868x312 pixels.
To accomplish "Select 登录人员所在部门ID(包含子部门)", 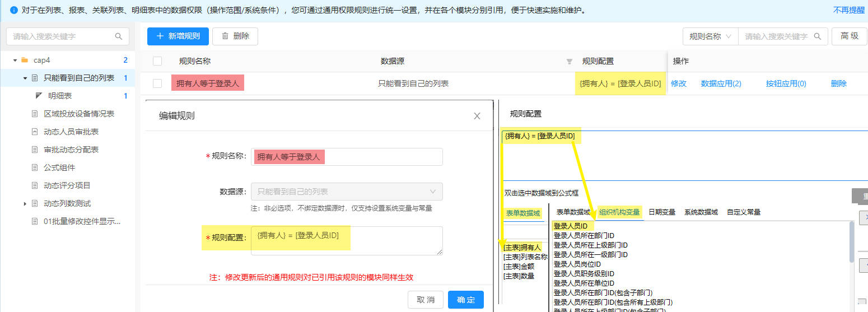I will (x=603, y=292).
